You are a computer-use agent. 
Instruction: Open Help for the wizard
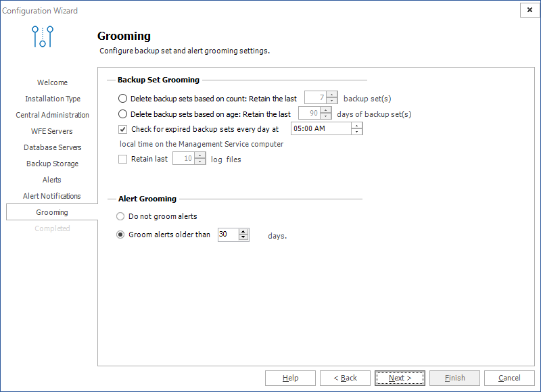290,378
